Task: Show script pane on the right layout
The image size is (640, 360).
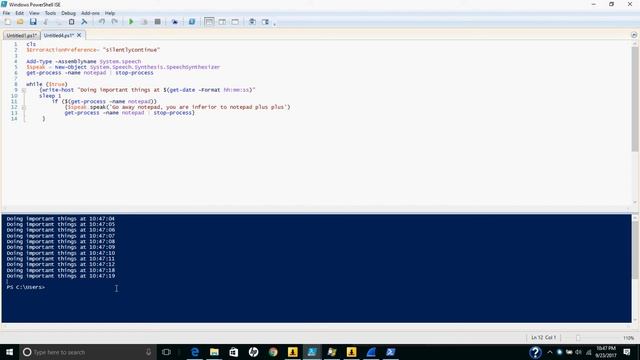Action: point(222,22)
